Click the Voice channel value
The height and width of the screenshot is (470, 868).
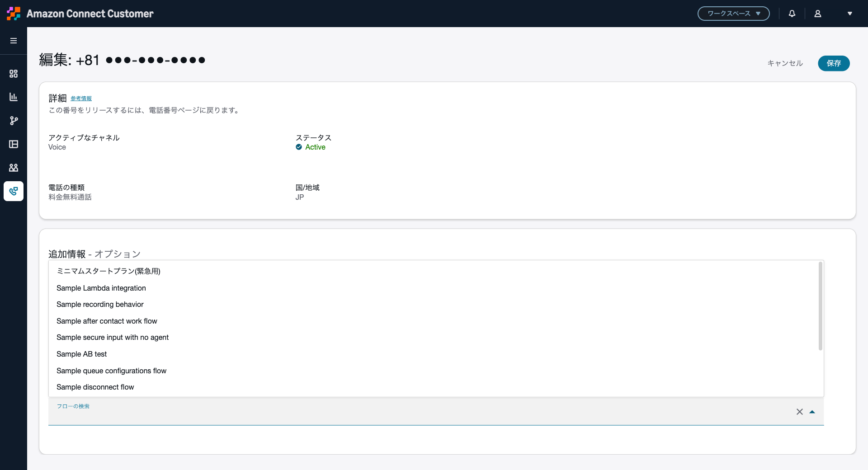pos(57,147)
